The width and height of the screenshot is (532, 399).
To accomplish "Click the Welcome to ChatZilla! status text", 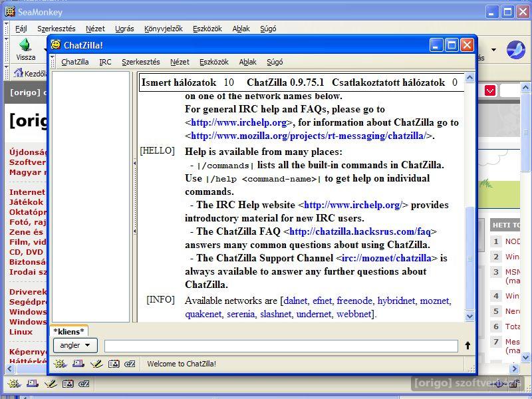I will pyautogui.click(x=182, y=364).
